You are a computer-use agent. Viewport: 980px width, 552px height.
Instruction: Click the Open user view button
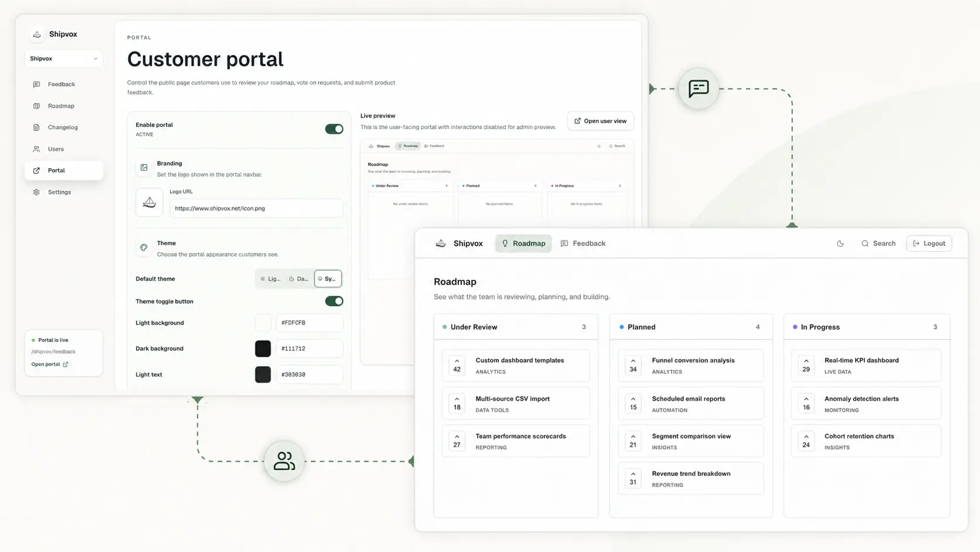point(600,121)
